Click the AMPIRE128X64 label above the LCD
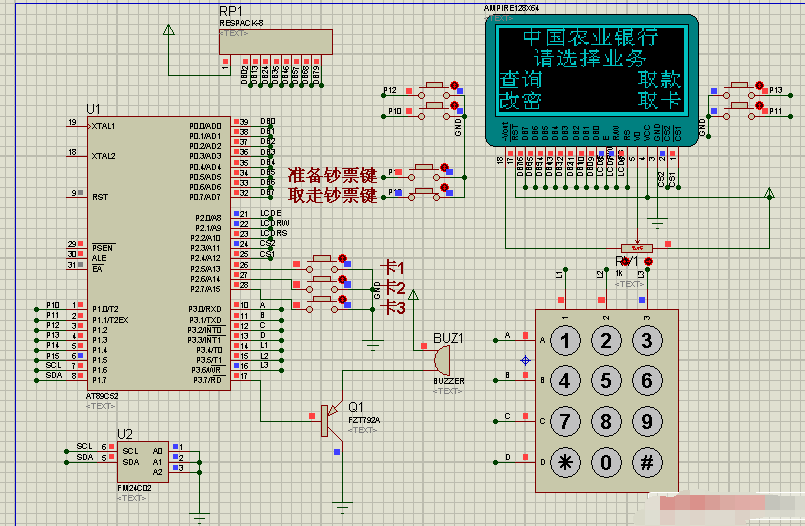The image size is (805, 526). click(x=511, y=8)
